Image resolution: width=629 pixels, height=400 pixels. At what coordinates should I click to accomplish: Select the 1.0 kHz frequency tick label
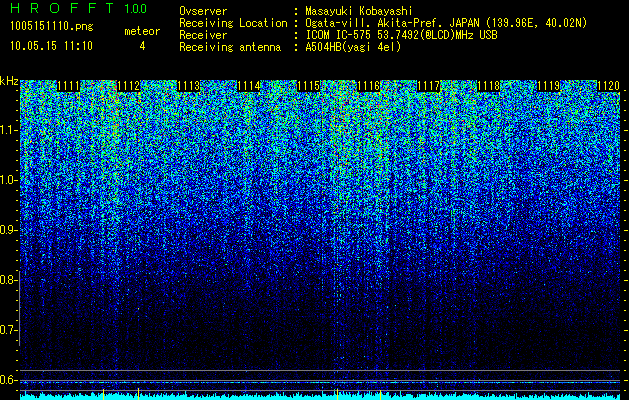point(8,180)
